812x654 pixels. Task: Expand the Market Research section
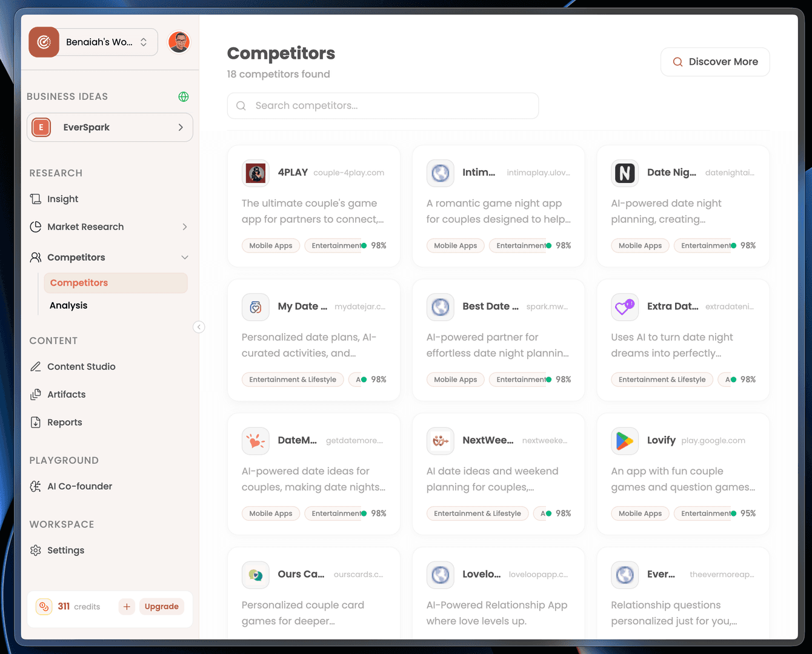[x=185, y=226]
